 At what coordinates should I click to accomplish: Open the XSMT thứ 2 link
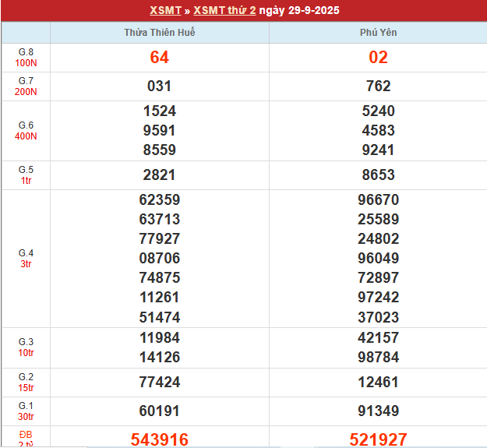(224, 11)
